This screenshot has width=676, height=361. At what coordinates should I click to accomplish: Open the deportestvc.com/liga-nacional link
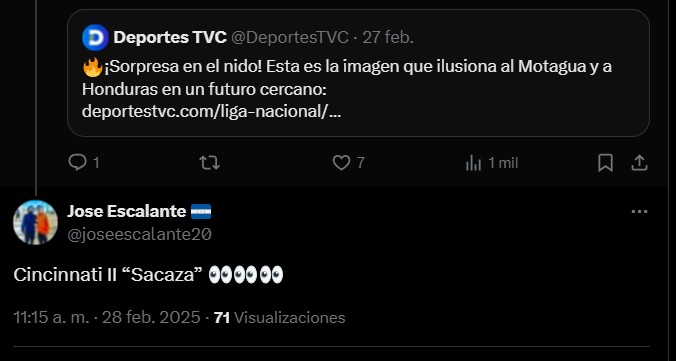[x=211, y=112]
